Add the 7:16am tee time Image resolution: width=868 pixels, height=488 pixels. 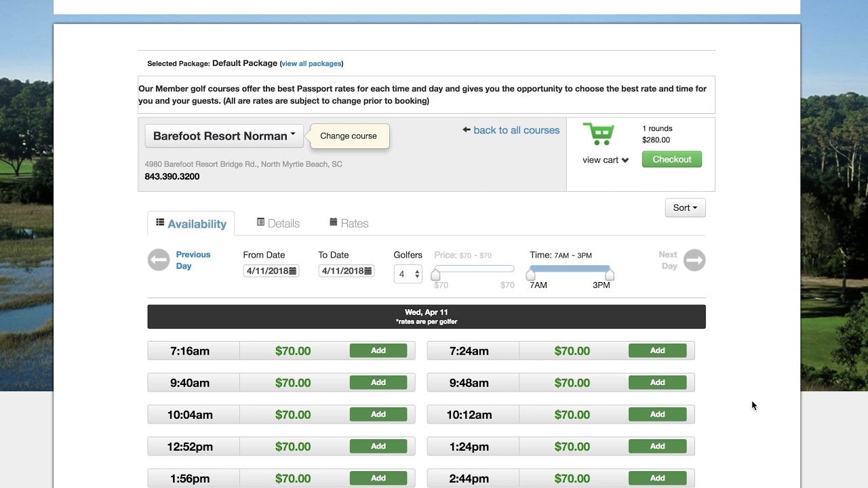tap(378, 350)
